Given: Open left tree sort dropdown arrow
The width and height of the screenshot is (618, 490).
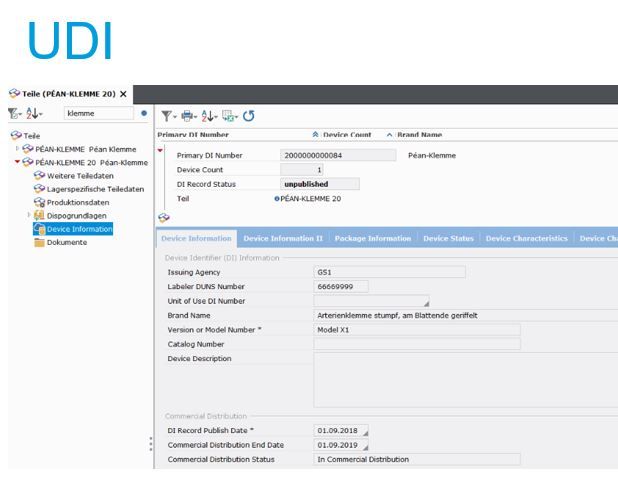Looking at the screenshot, I should [x=41, y=115].
